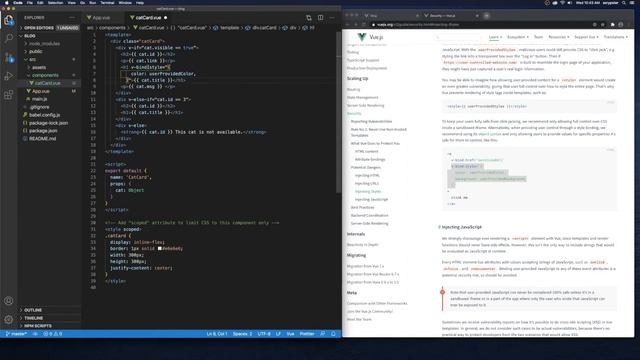Screen dimensions: 640x360
Task: Expand the OUTLINE section
Action: (49, 310)
